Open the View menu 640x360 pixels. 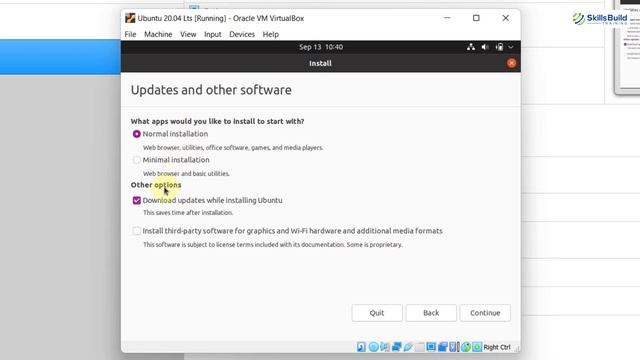188,34
